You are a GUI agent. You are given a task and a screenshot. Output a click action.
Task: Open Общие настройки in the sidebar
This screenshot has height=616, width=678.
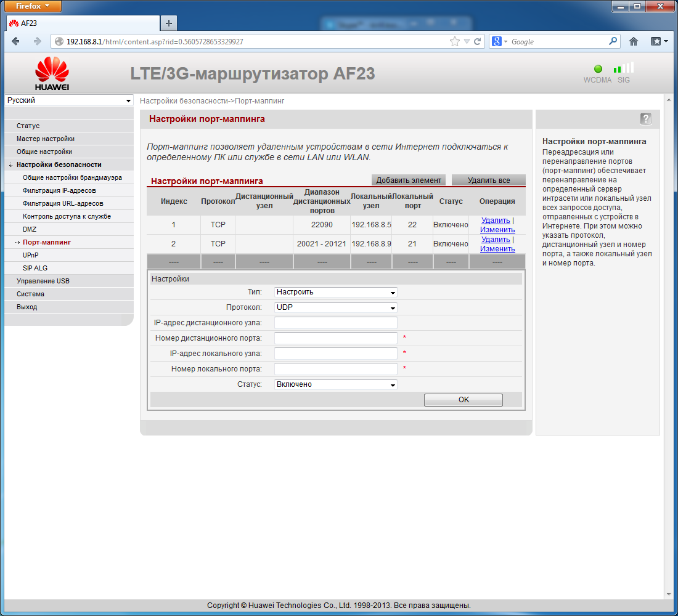click(69, 152)
